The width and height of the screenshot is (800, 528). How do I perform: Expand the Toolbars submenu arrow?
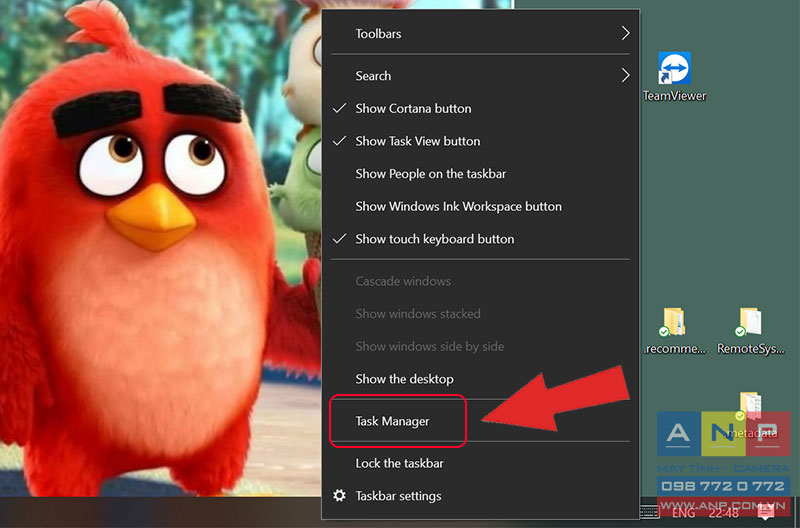pos(626,33)
